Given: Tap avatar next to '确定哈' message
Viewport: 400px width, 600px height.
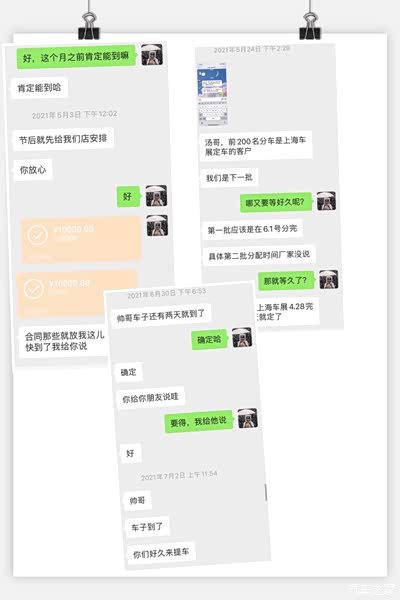Looking at the screenshot, I should [242, 338].
